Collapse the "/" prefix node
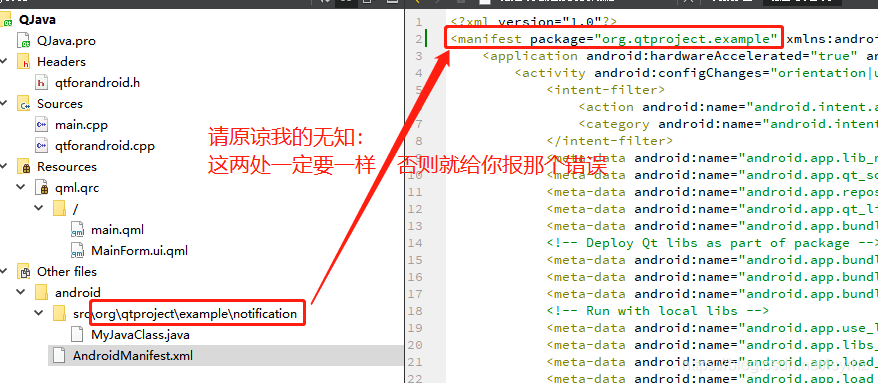 tap(39, 208)
